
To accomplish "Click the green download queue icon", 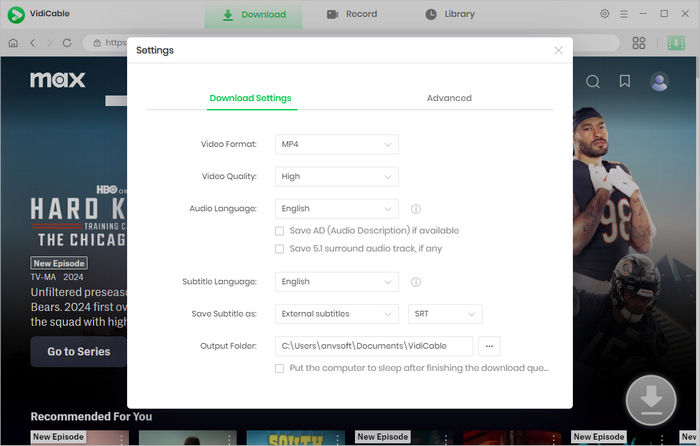I will pyautogui.click(x=676, y=43).
